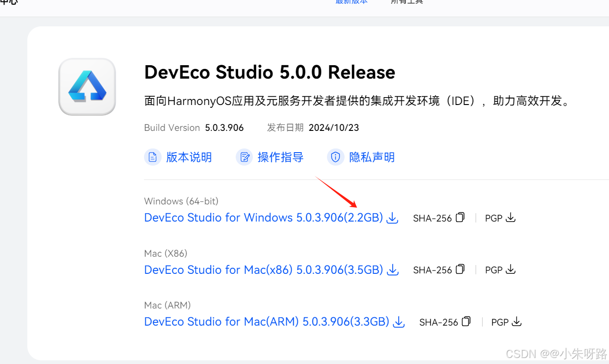Download the PGP signature for Mac(x86) build
Image resolution: width=609 pixels, height=364 pixels.
coord(511,269)
